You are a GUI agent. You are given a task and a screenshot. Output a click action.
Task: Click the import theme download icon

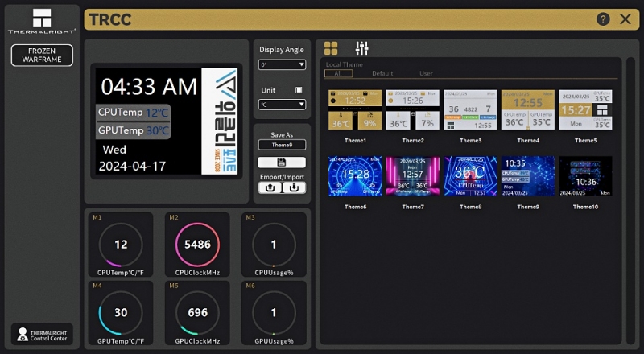click(x=294, y=187)
